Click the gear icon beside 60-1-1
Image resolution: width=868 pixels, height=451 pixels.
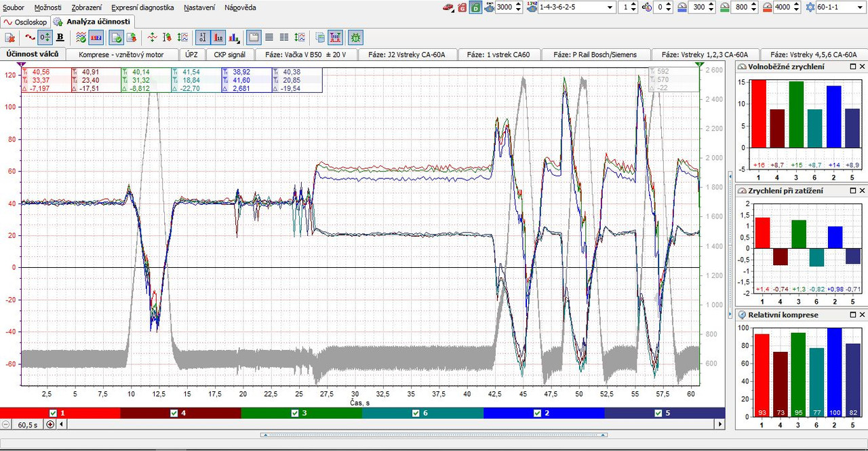[810, 7]
